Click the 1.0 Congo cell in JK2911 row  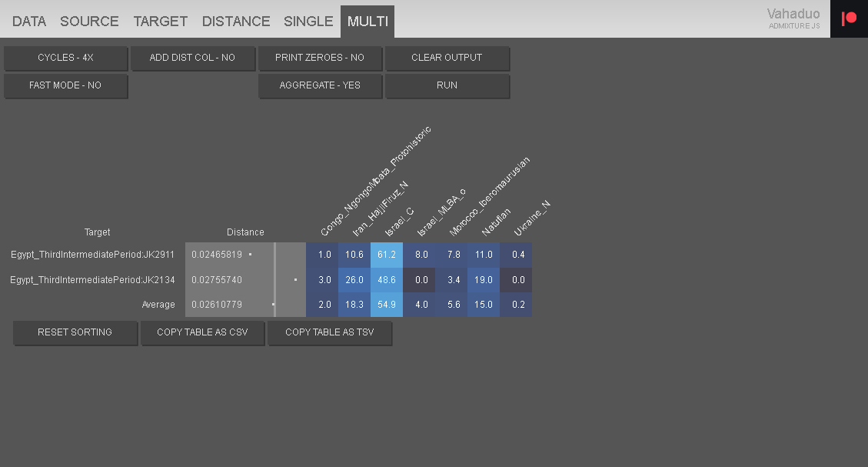click(322, 255)
